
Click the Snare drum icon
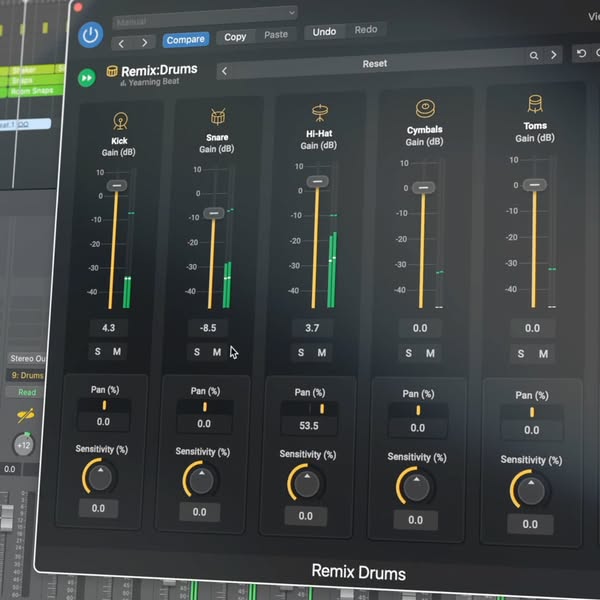218,117
